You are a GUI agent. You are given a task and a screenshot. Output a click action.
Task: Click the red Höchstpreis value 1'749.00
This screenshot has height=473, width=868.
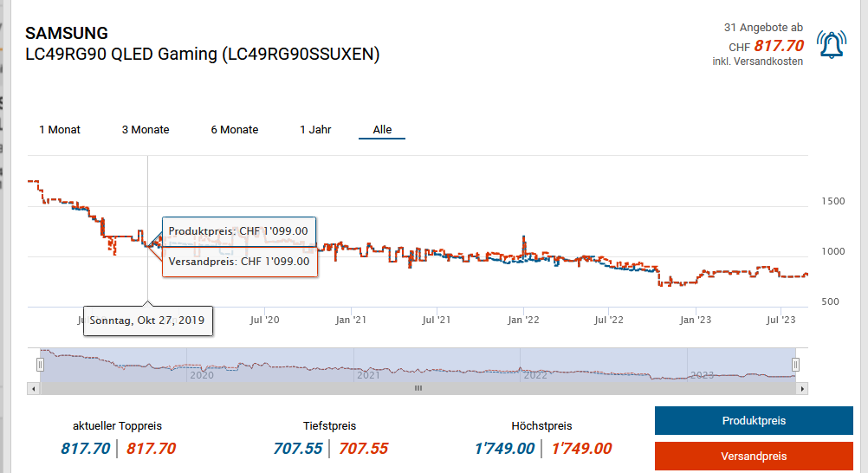[x=582, y=448]
